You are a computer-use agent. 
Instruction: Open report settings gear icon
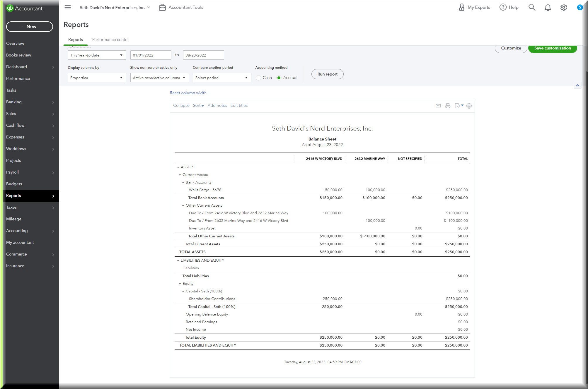(x=469, y=106)
